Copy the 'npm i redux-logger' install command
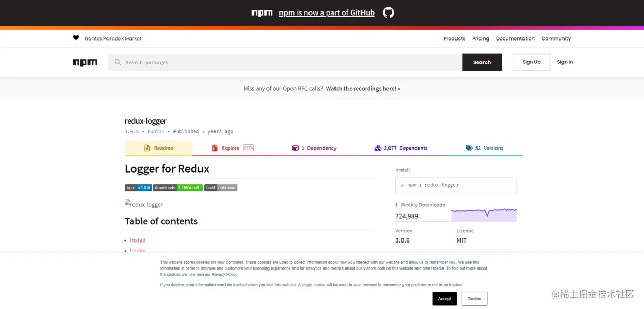 (456, 185)
